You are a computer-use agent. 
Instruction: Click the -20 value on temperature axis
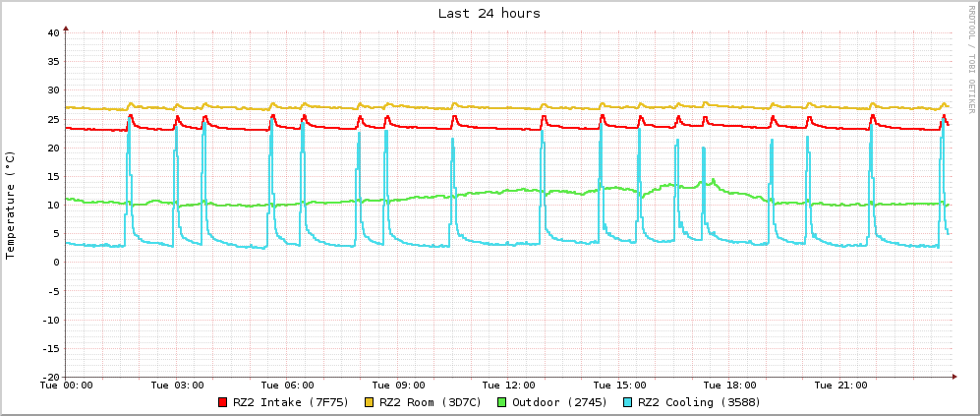(50, 378)
